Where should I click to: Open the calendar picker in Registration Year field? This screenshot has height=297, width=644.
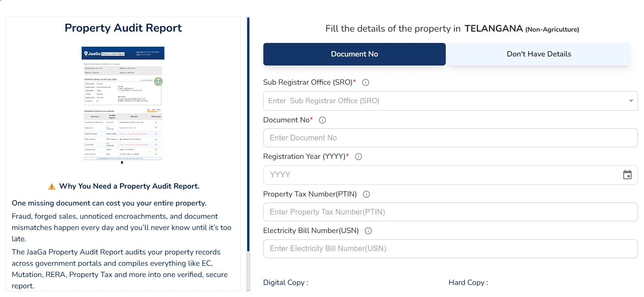(x=627, y=175)
